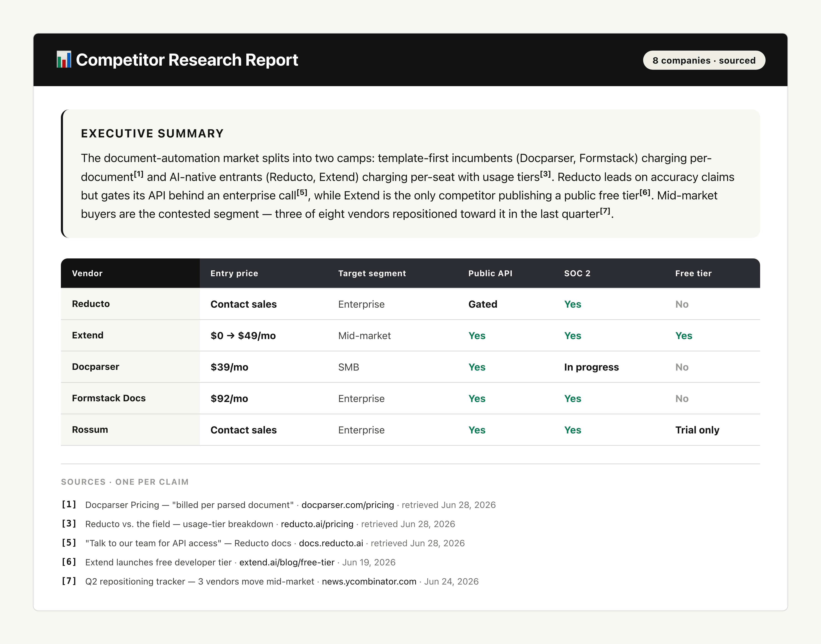Open the news.ycombinator.com source link
The height and width of the screenshot is (644, 821).
[369, 581]
